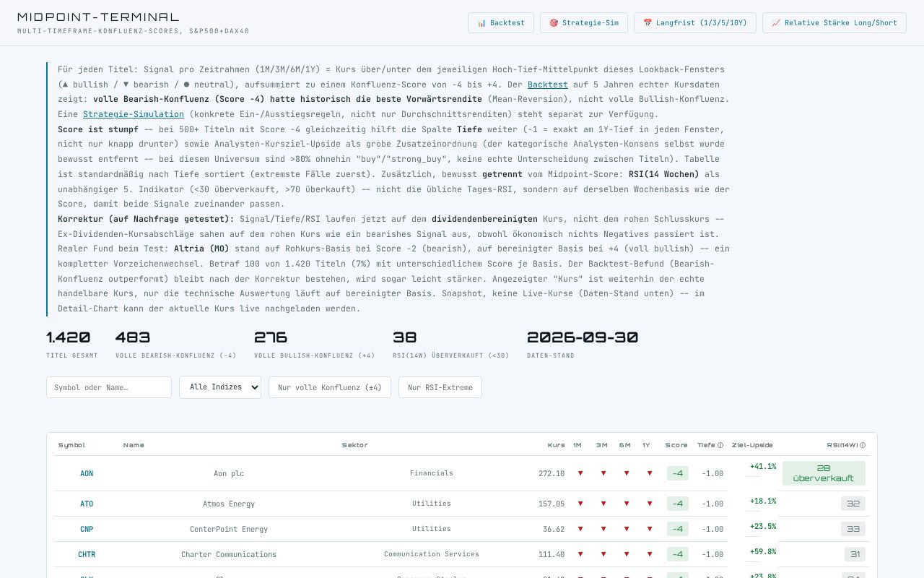Click the 6M bearish arrow for CHTR
This screenshot has height=578, width=924.
[x=627, y=554]
